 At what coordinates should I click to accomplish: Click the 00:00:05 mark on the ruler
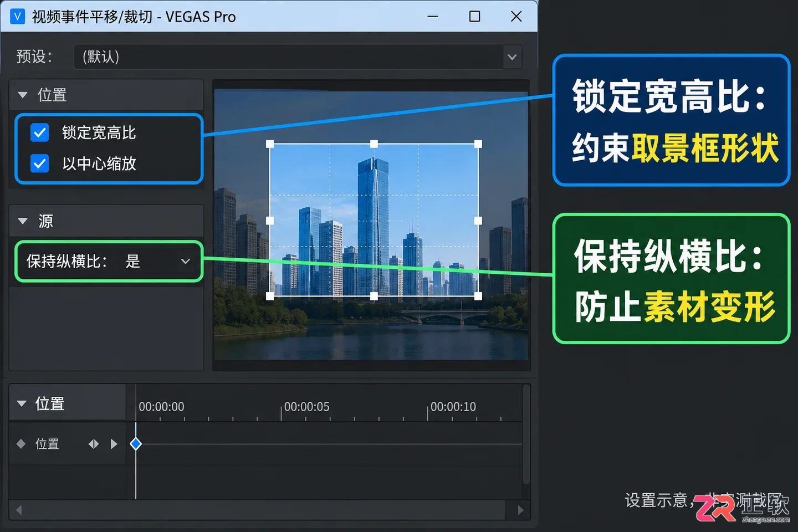[x=306, y=407]
